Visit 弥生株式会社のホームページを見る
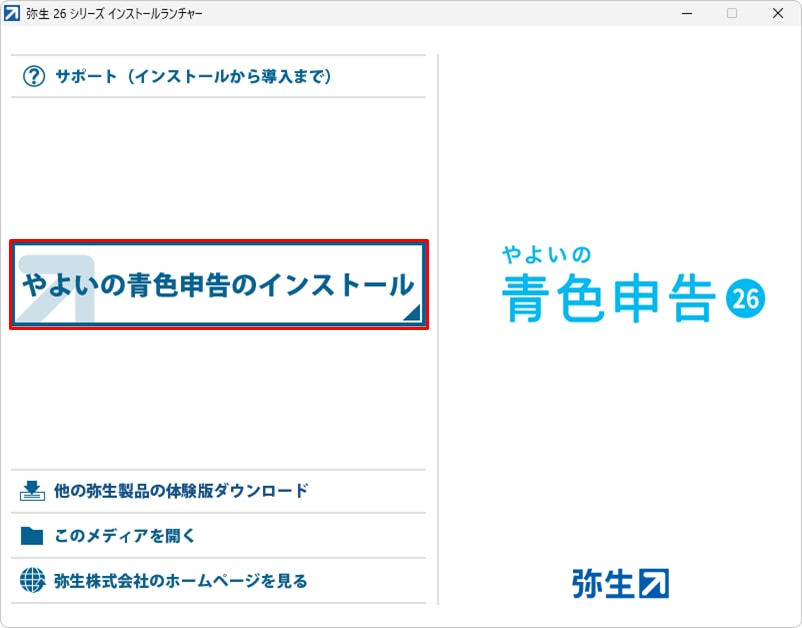Image resolution: width=802 pixels, height=628 pixels. click(x=170, y=580)
